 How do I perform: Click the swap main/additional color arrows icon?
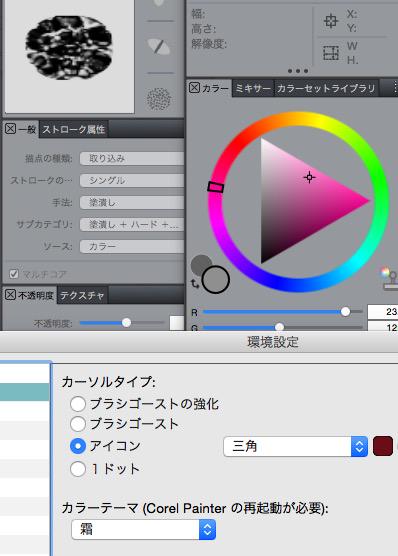tap(194, 283)
